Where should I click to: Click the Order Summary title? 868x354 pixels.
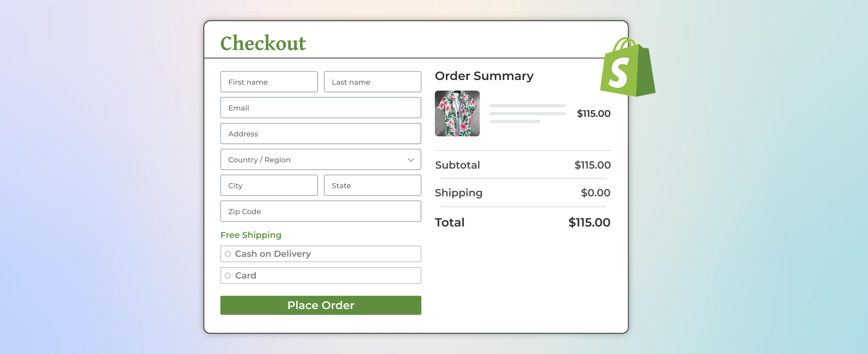pyautogui.click(x=484, y=76)
